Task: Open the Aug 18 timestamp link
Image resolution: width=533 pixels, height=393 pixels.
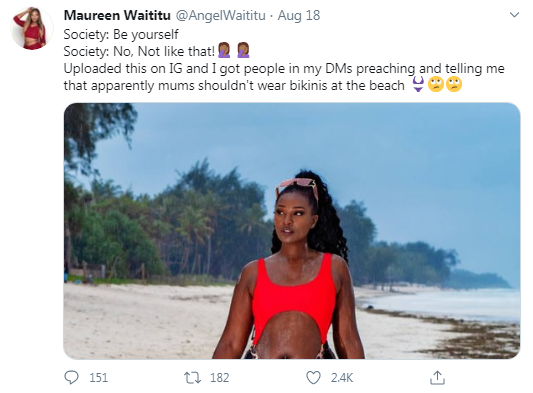Action: pyautogui.click(x=299, y=15)
